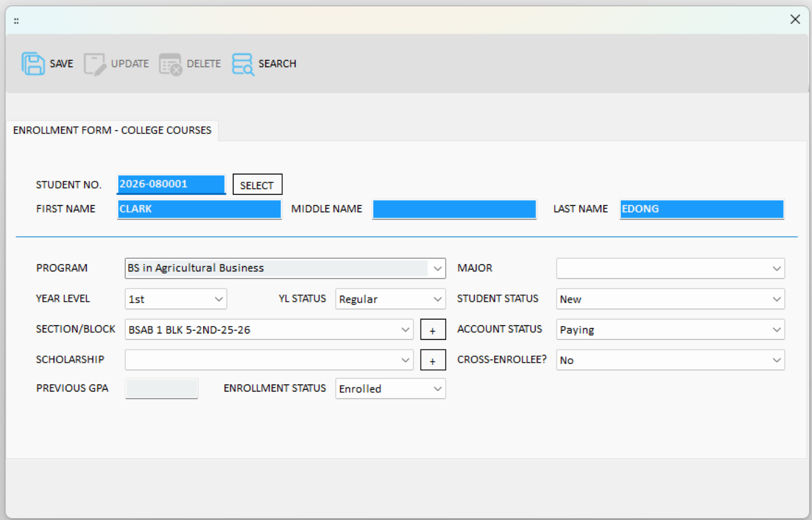Viewport: 812px width, 520px height.
Task: Click the STUDENT NO. label
Action: [68, 185]
